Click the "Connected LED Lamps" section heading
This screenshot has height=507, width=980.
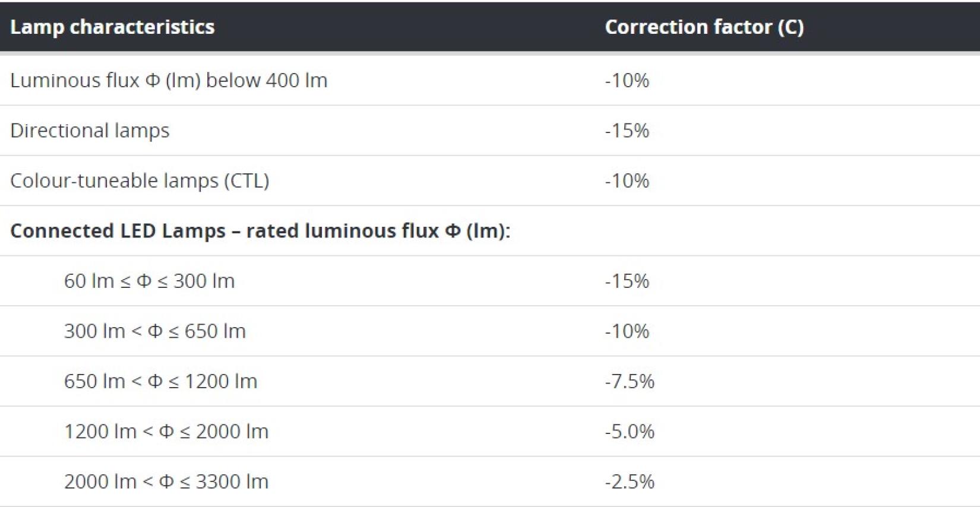260,230
